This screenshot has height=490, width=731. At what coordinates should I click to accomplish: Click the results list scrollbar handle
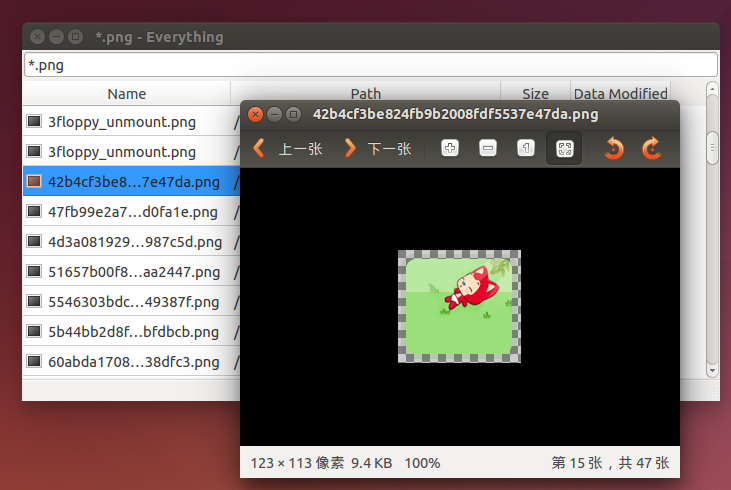712,148
